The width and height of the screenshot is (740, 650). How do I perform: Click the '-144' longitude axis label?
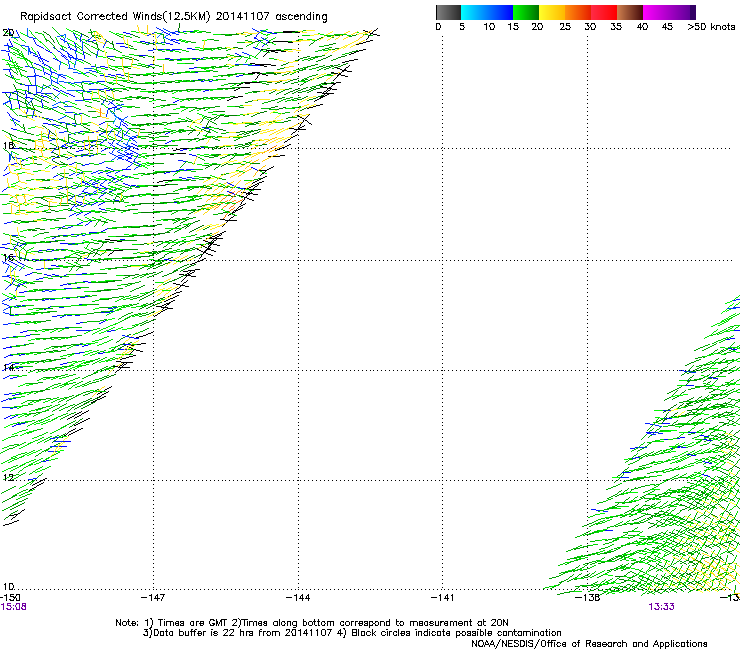(x=298, y=598)
